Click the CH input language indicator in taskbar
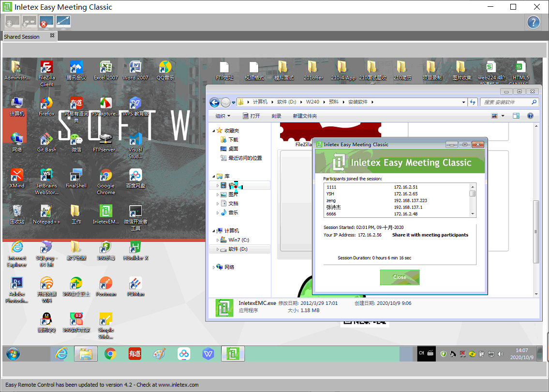 pos(421,353)
